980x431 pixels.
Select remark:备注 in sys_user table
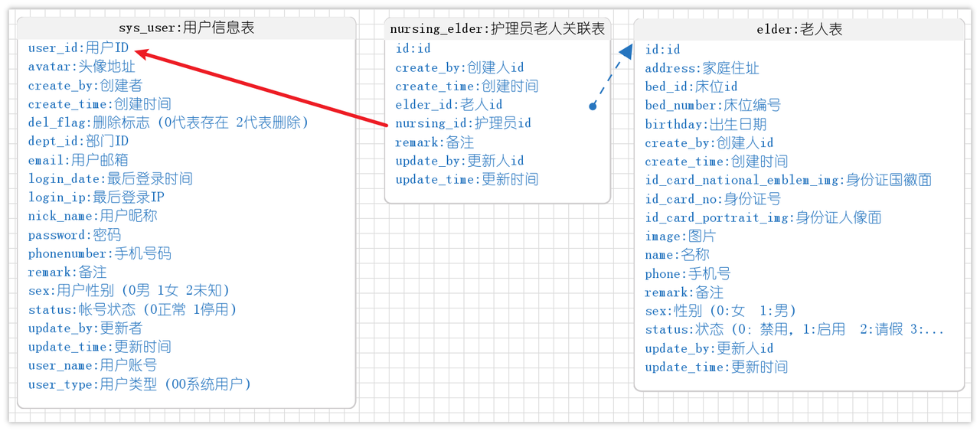(x=67, y=273)
